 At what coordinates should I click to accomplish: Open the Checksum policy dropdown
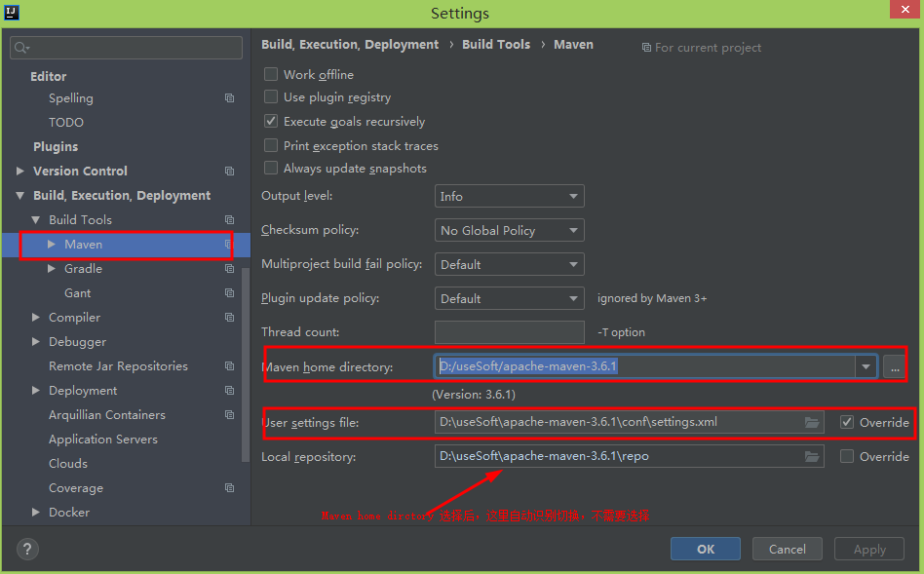tap(509, 230)
